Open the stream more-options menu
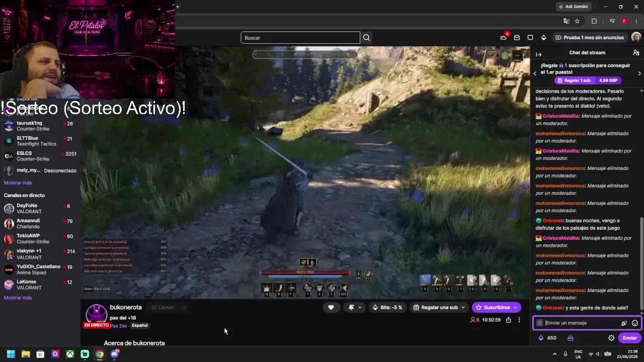Image resolution: width=644 pixels, height=362 pixels. (519, 320)
